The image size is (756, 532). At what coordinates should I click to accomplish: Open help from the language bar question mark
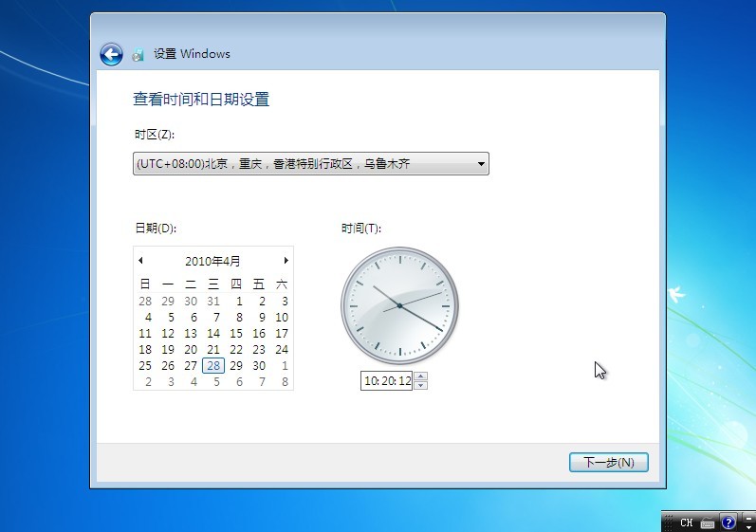728,523
